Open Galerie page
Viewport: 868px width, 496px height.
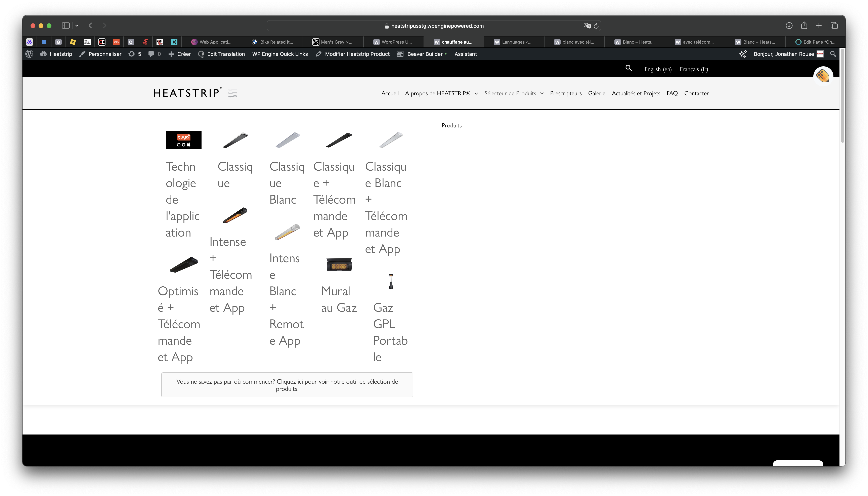pyautogui.click(x=597, y=93)
